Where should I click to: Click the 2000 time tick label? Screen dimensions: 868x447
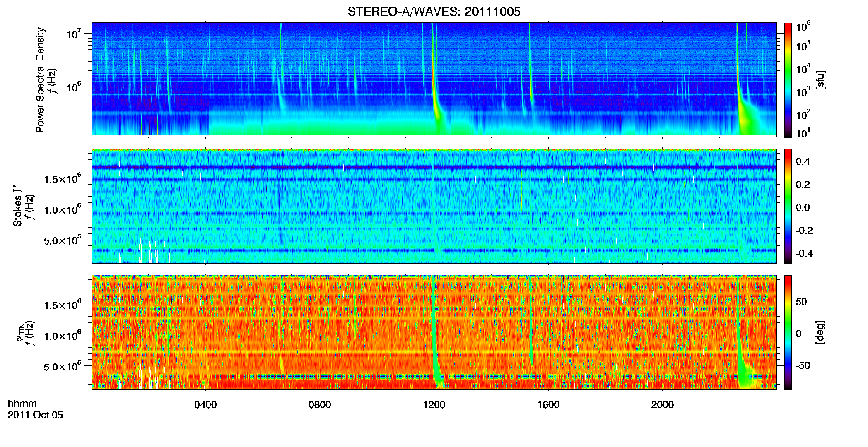(x=662, y=405)
